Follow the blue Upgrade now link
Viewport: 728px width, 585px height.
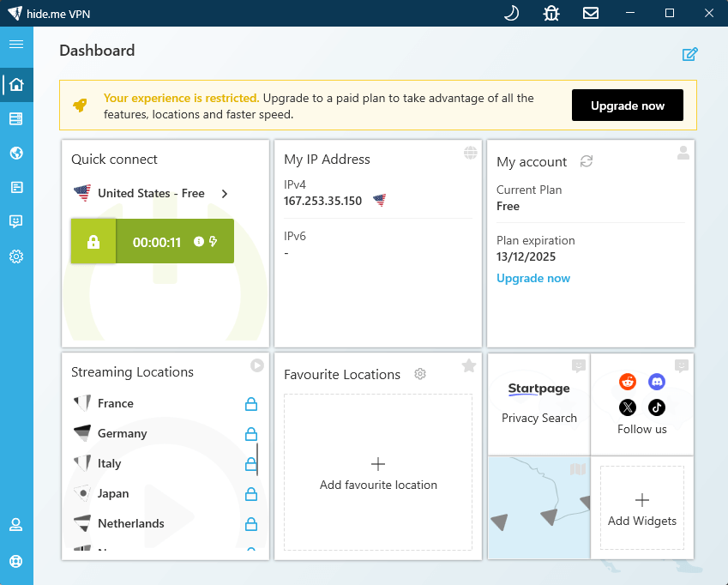point(532,279)
